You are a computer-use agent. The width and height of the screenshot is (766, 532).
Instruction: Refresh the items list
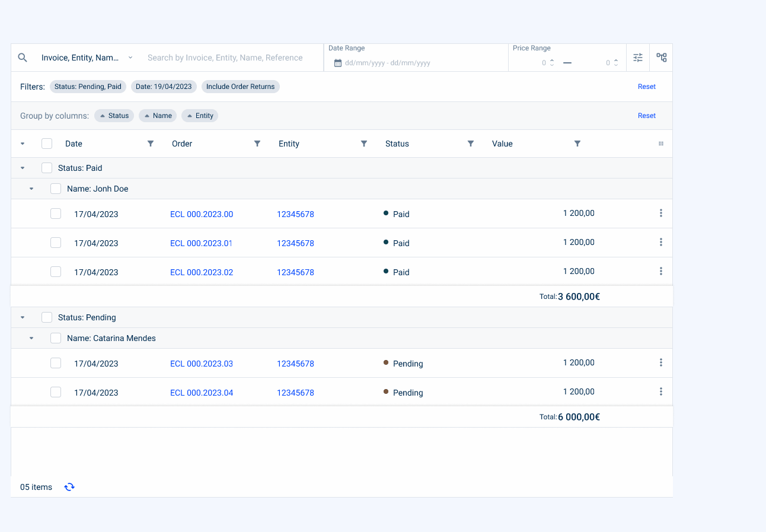click(x=69, y=487)
